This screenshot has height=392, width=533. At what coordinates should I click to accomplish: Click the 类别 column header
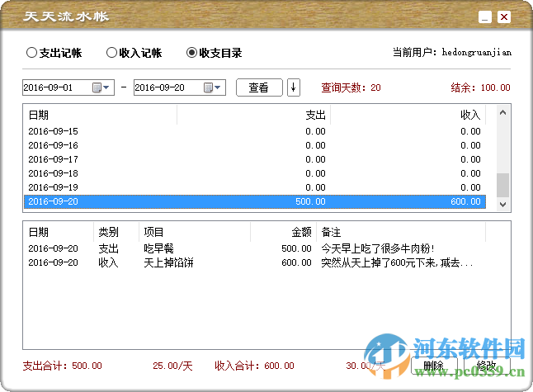[116, 232]
